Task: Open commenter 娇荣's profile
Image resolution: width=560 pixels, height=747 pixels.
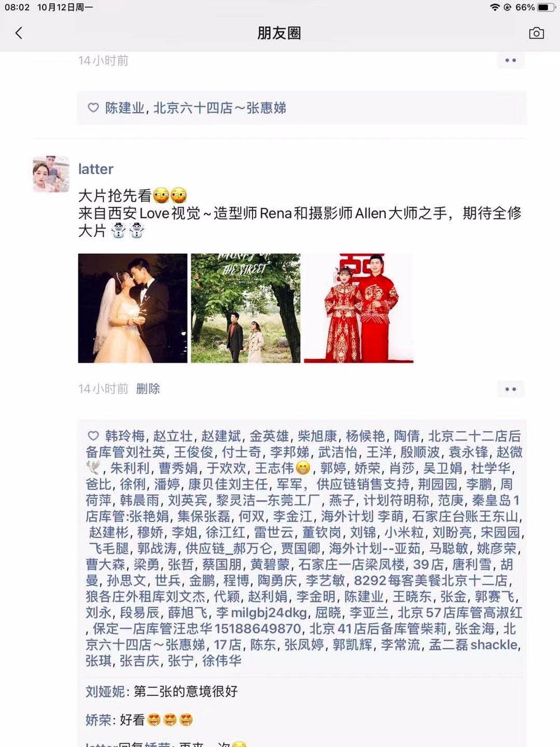Action: point(99,720)
